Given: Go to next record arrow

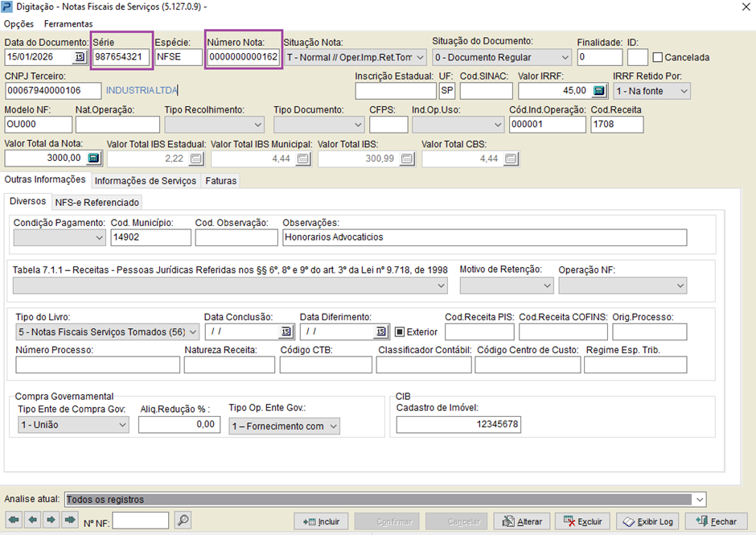Looking at the screenshot, I should tap(51, 520).
